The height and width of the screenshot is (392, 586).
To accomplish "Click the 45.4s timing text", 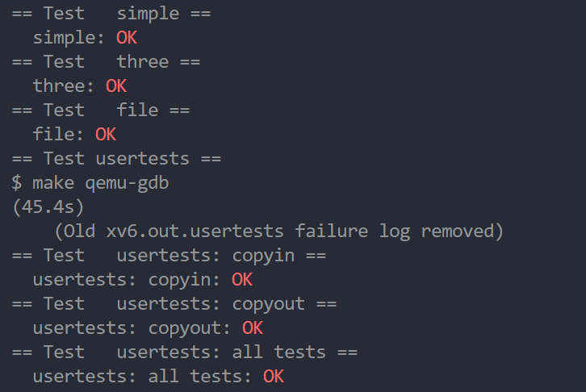I will click(x=48, y=207).
